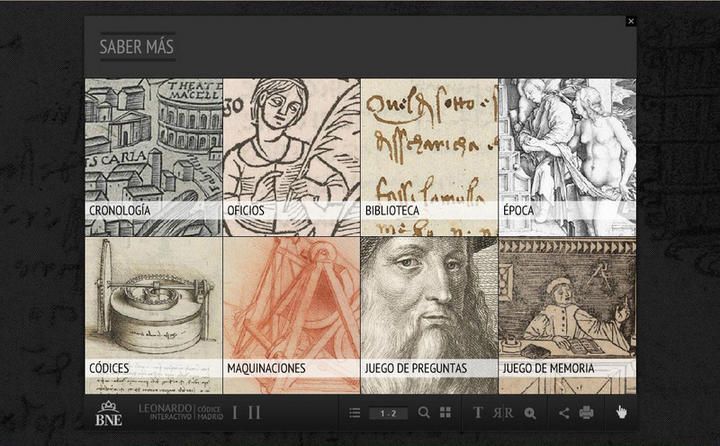Open the Maquinaciones tile
720x446 pixels.
point(292,316)
